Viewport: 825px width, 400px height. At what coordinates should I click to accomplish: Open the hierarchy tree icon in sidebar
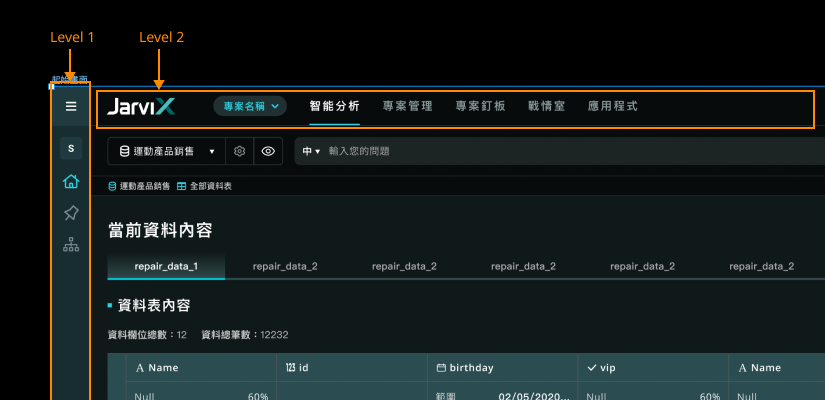point(71,245)
